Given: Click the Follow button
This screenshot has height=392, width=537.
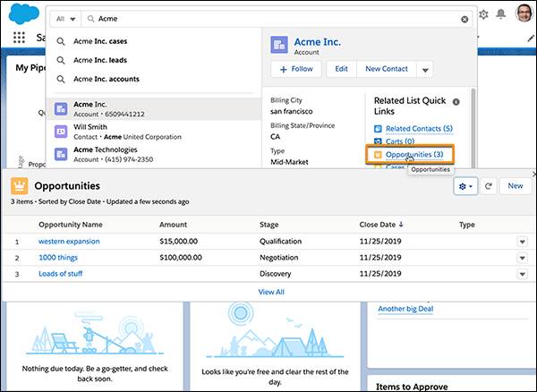Looking at the screenshot, I should (296, 69).
